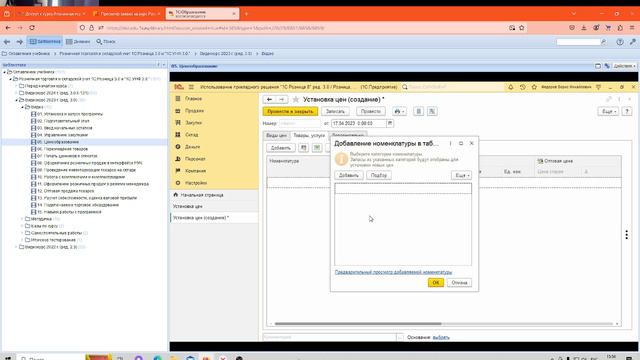Expand the 'Перед началом курса' folder

click(17, 86)
